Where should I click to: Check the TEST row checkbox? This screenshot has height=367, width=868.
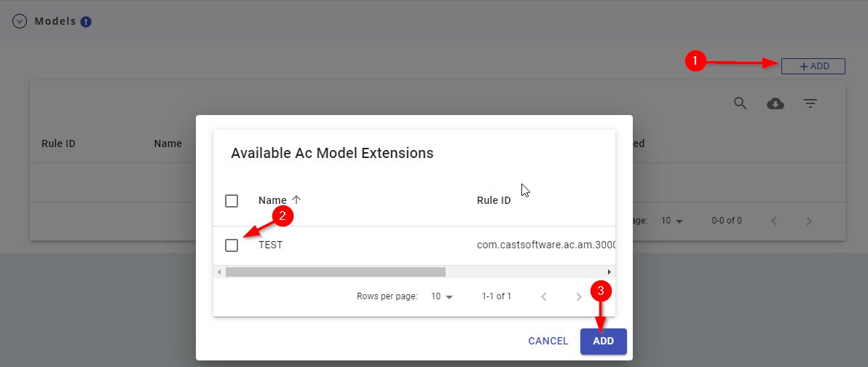232,245
